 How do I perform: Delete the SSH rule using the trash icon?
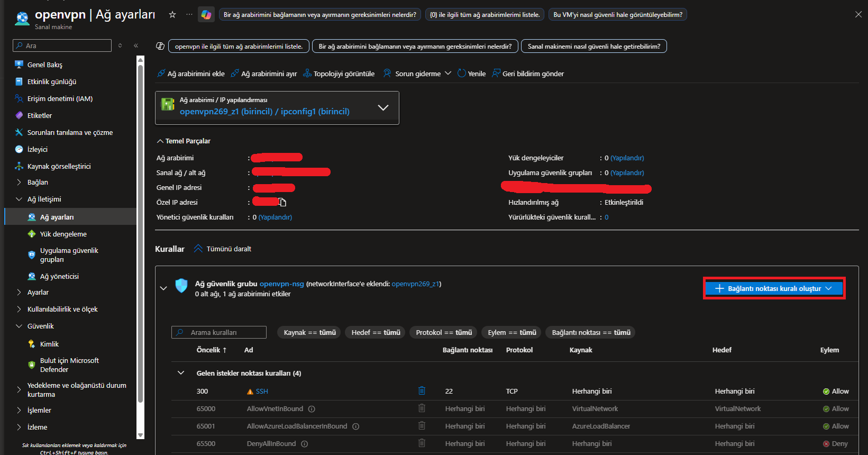pyautogui.click(x=422, y=390)
